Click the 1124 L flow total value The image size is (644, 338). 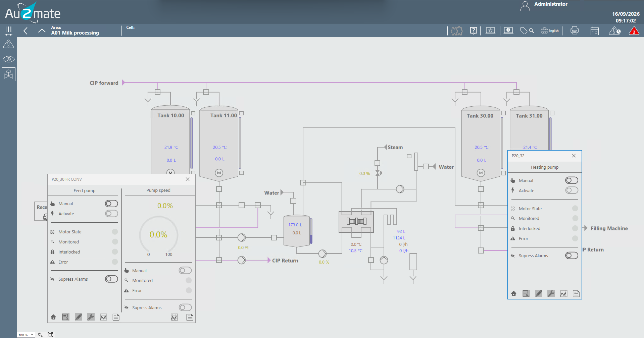pyautogui.click(x=399, y=238)
